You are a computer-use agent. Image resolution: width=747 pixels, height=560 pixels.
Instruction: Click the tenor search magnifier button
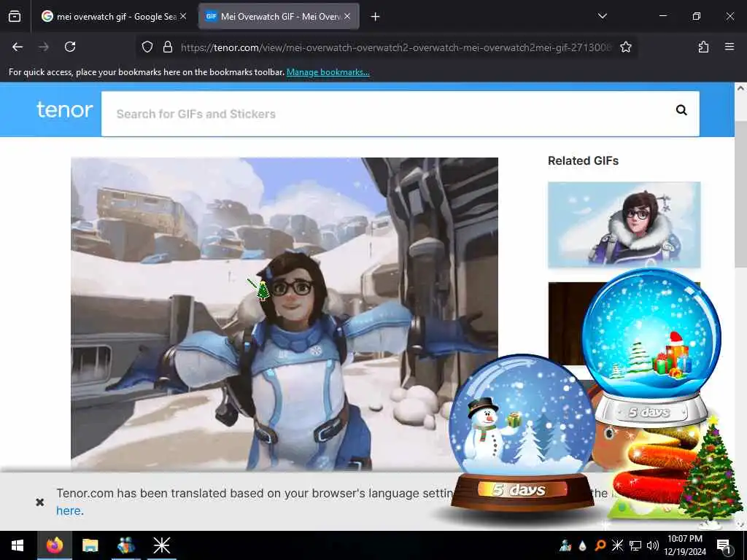[x=682, y=110]
